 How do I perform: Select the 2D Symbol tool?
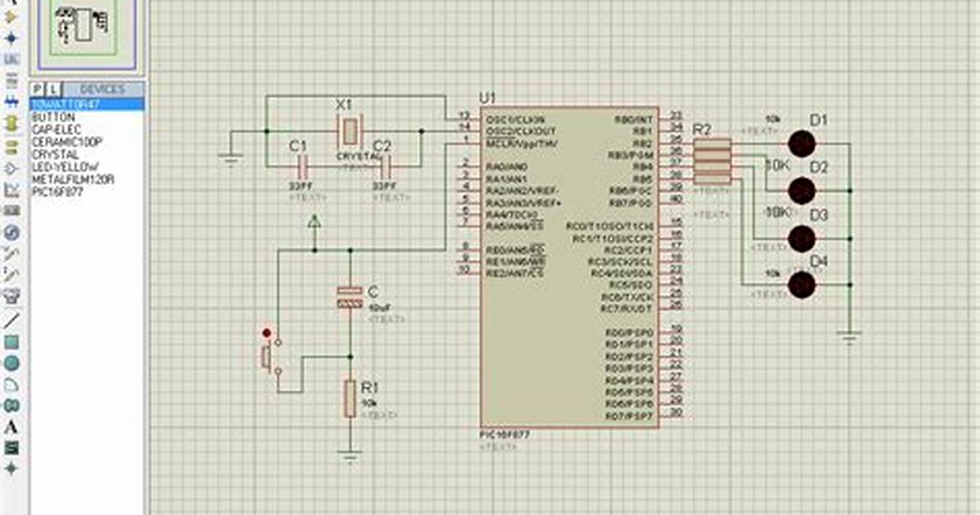11,448
